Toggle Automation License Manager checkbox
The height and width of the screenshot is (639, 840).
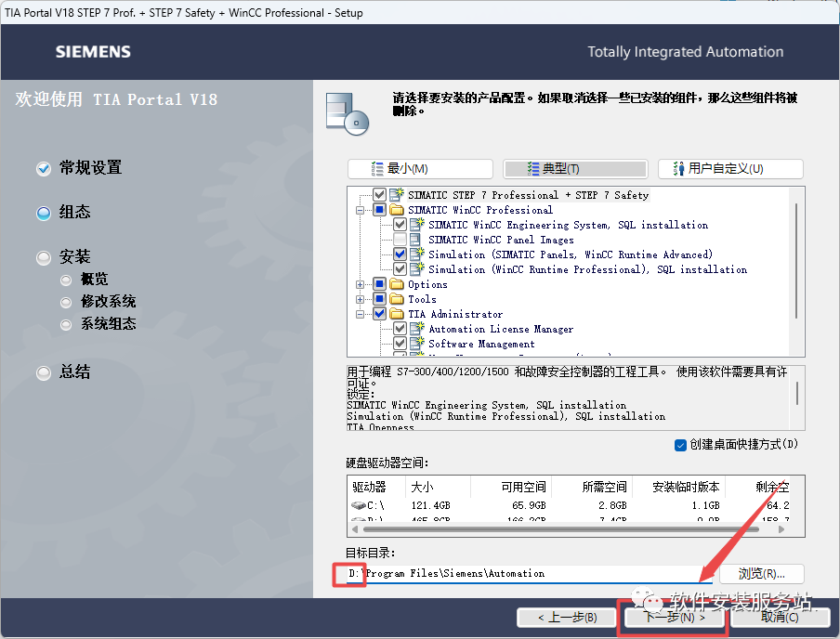[x=400, y=329]
